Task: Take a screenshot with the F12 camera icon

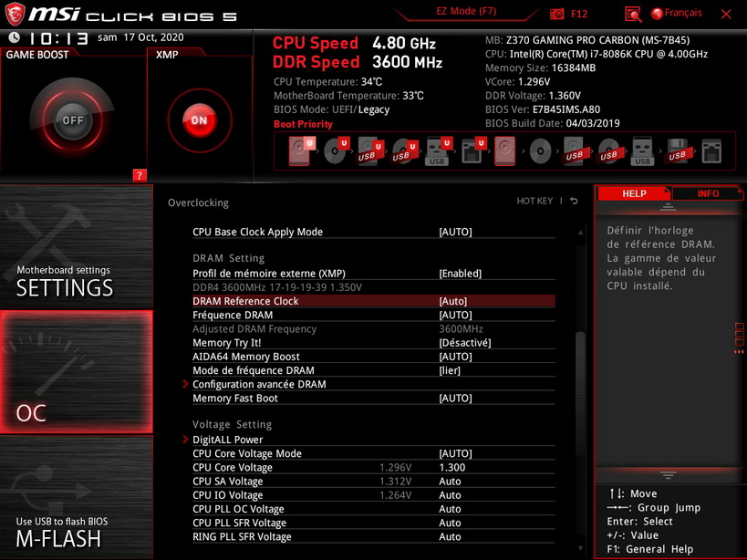Action: (x=558, y=14)
